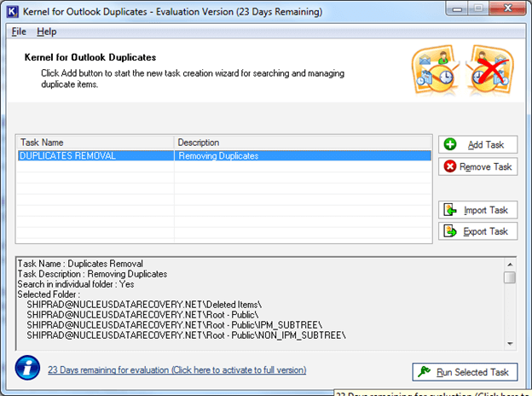Click the find duplicates logo image

[436, 70]
